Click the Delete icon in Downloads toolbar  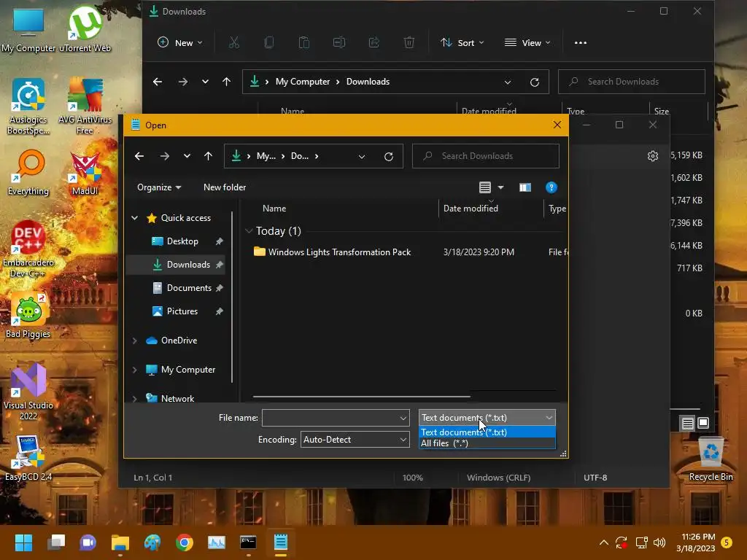tap(409, 43)
